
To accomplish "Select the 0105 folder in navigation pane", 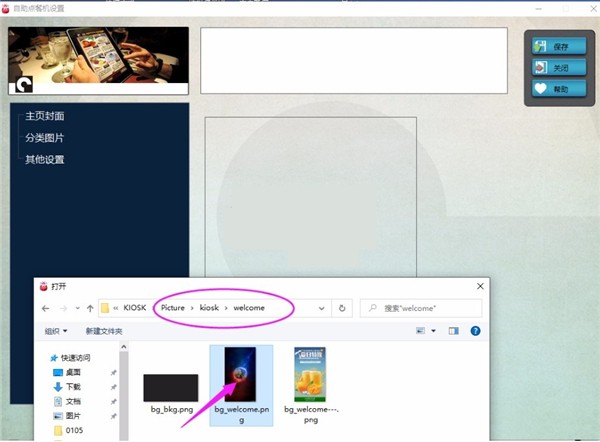I will tap(68, 431).
